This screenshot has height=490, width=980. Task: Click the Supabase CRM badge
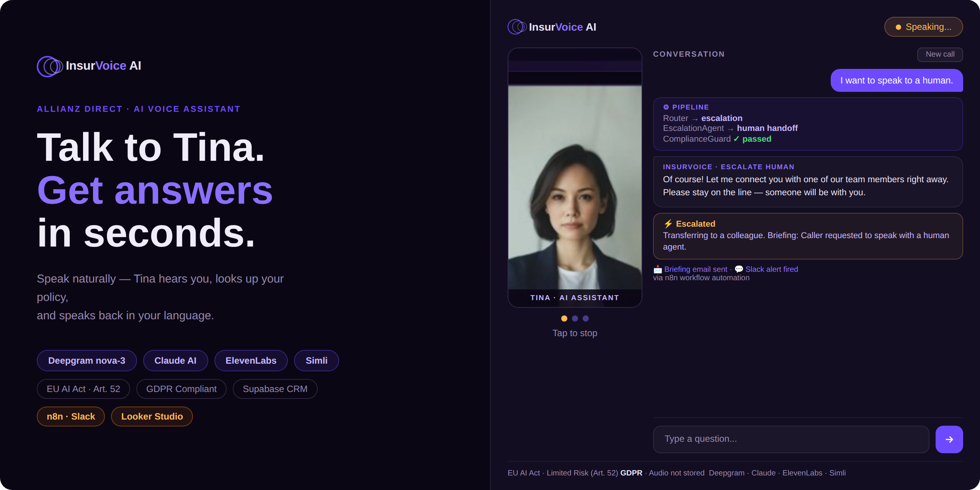[275, 389]
